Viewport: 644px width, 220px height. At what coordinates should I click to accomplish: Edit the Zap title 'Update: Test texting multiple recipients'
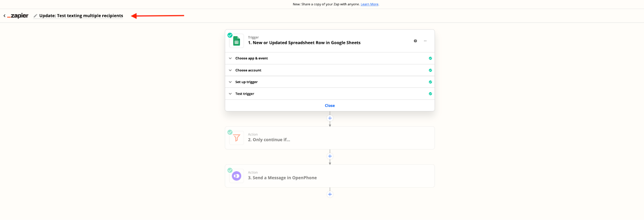point(81,16)
